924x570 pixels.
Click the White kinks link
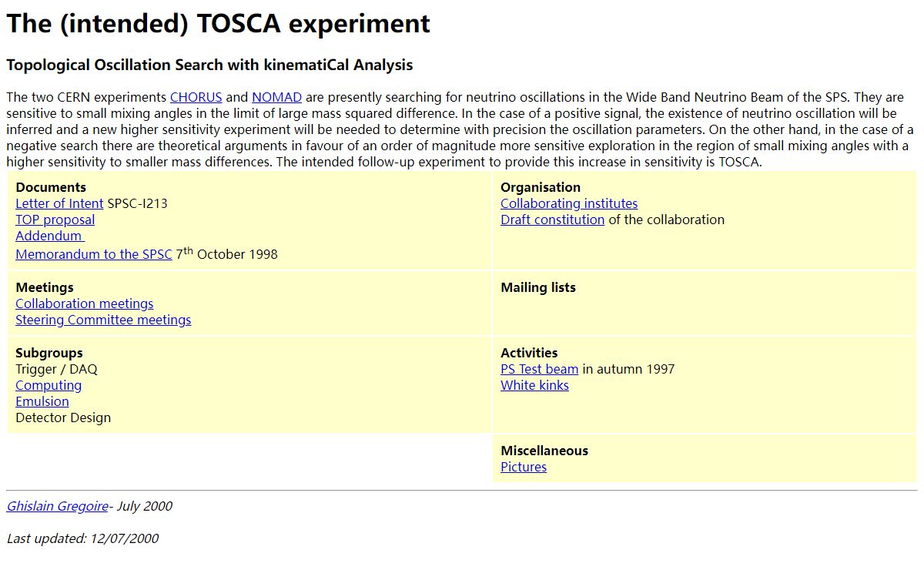(534, 385)
